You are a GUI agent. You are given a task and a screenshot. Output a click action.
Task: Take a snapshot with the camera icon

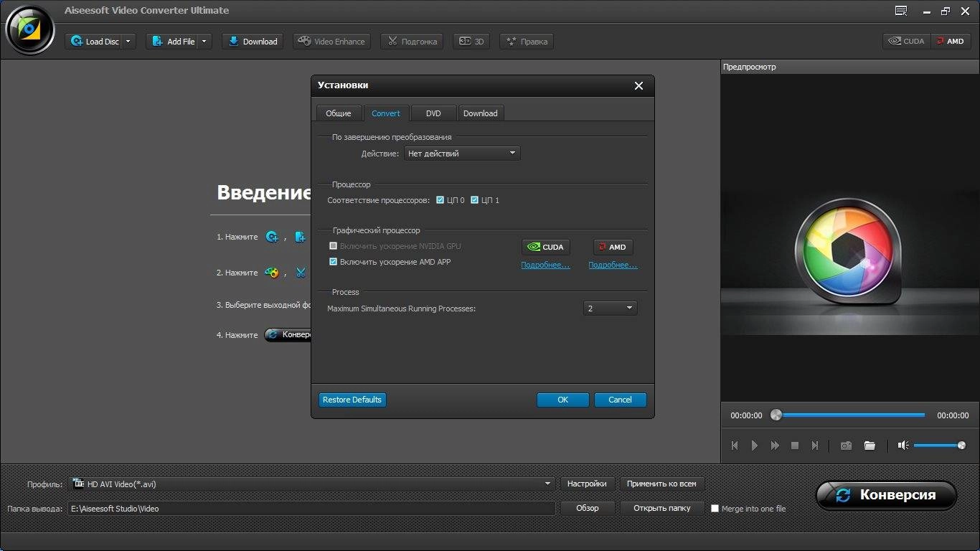pos(847,446)
